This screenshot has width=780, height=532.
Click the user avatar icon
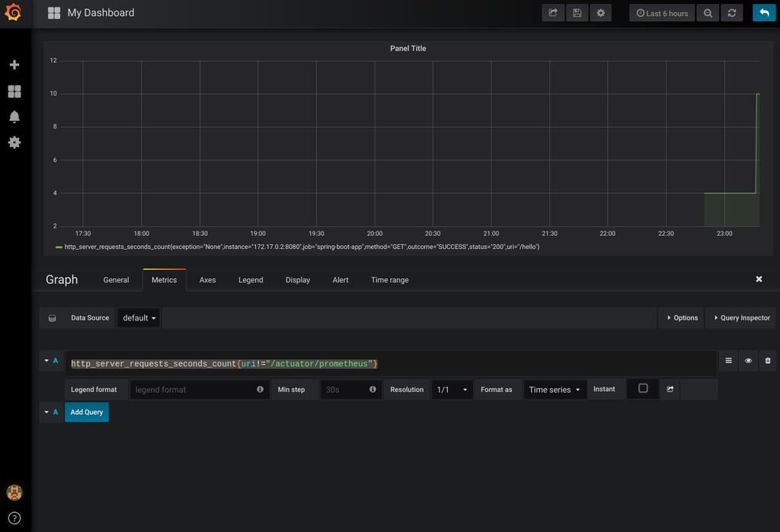coord(14,492)
